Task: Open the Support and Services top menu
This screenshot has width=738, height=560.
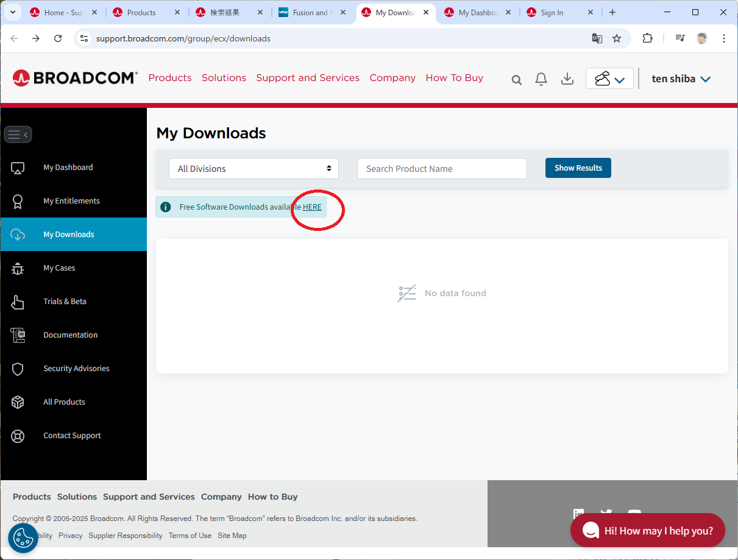Action: tap(308, 78)
